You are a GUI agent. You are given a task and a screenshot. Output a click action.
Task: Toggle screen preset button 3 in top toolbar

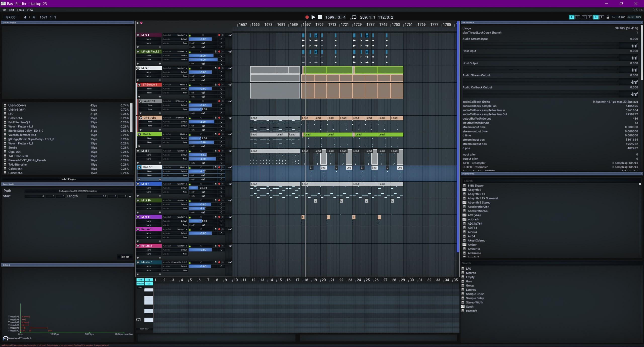pos(596,17)
